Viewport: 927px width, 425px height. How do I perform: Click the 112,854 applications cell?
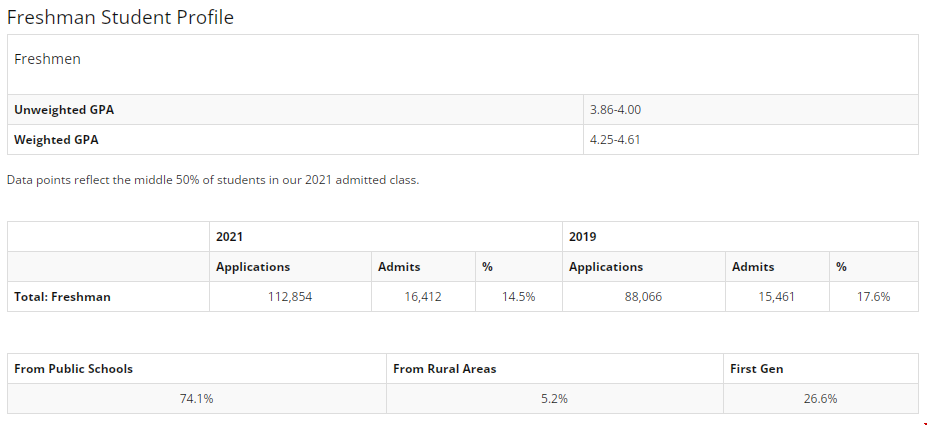pos(288,297)
